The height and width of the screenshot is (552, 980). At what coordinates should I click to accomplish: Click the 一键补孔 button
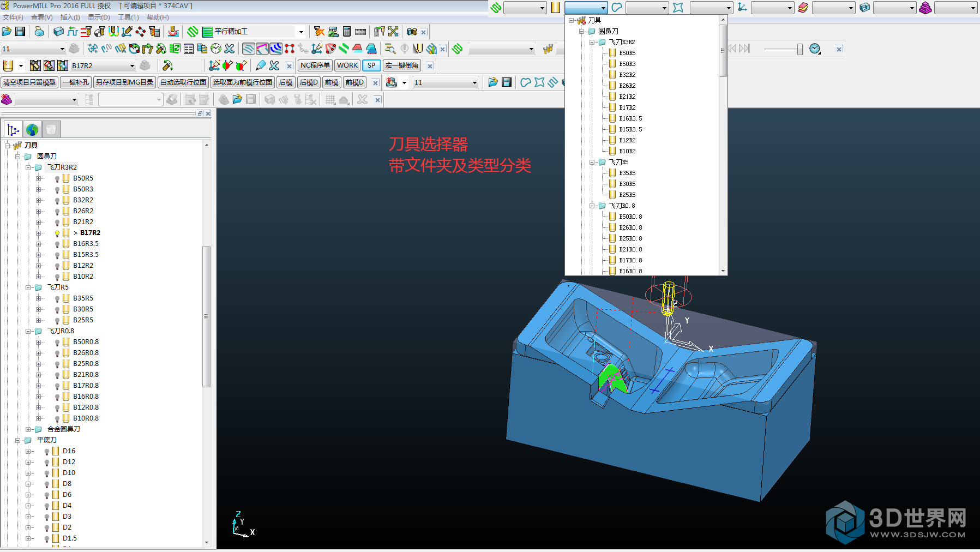click(75, 82)
